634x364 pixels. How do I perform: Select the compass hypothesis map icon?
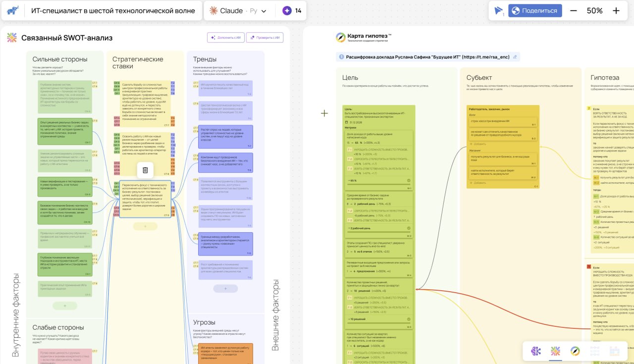point(575,351)
